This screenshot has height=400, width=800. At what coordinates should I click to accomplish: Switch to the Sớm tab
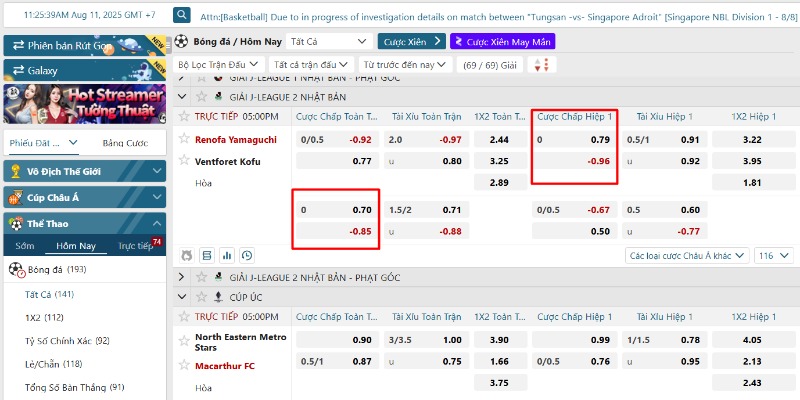(x=25, y=246)
